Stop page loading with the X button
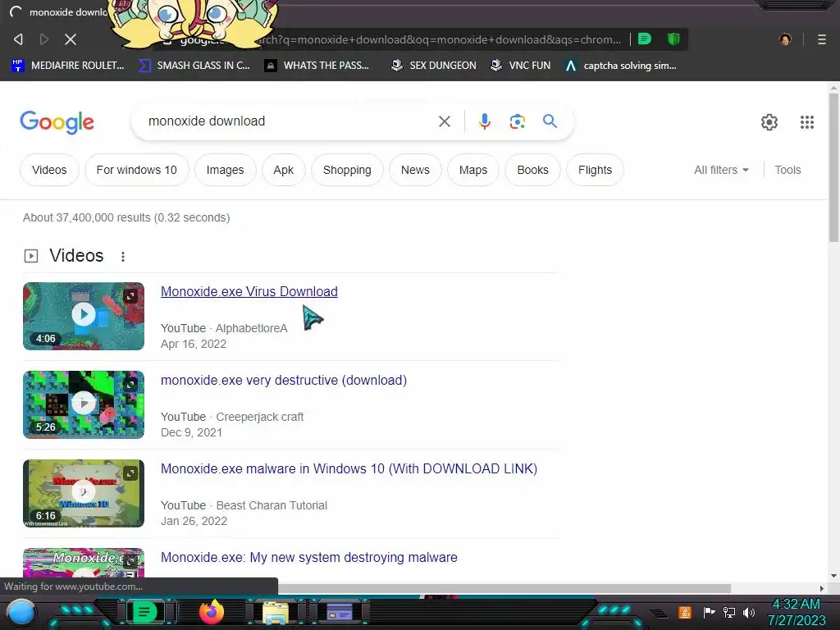The height and width of the screenshot is (630, 840). [71, 39]
